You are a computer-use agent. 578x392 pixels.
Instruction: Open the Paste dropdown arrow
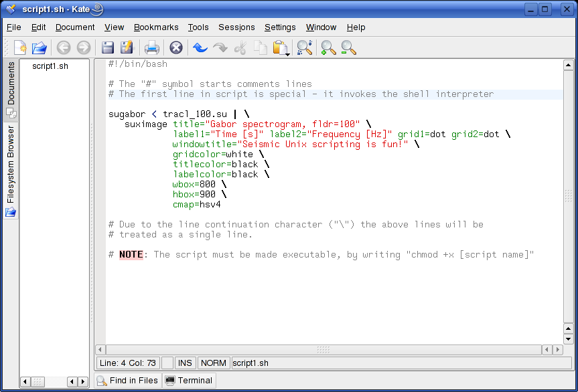click(288, 54)
